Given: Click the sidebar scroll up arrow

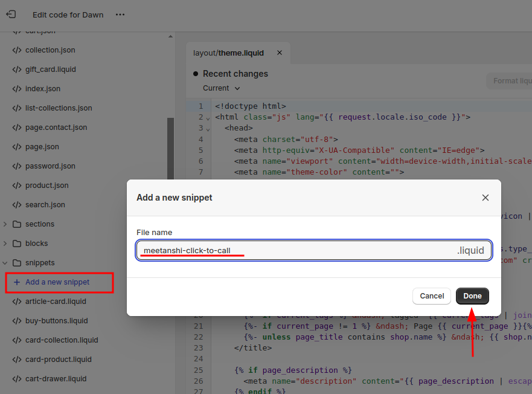Looking at the screenshot, I should [x=170, y=36].
